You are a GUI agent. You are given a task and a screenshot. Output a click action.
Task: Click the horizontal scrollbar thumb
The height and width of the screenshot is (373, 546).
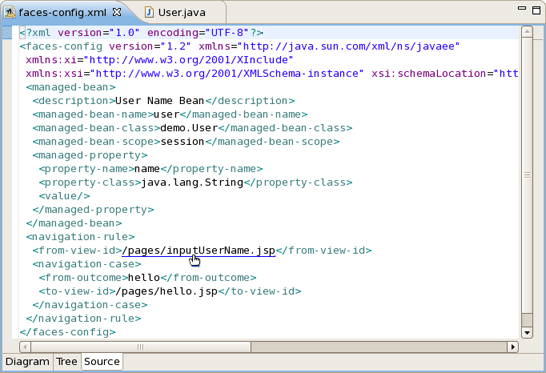(x=141, y=347)
